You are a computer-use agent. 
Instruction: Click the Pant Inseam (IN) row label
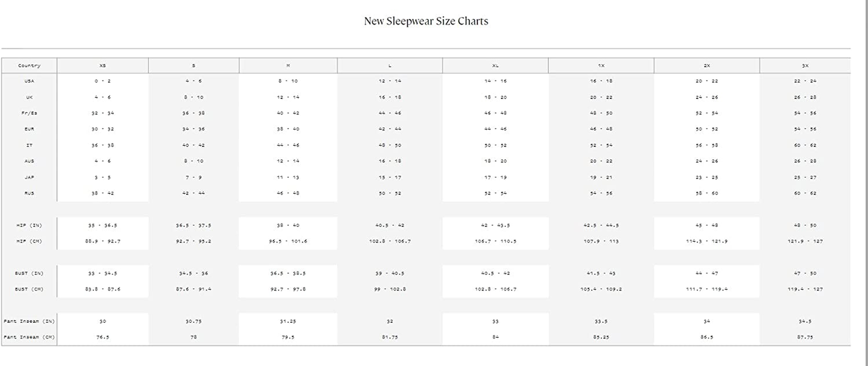[x=29, y=322]
